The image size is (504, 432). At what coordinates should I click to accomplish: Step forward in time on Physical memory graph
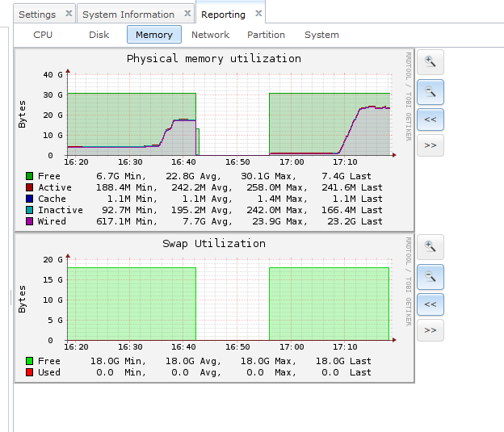[430, 145]
